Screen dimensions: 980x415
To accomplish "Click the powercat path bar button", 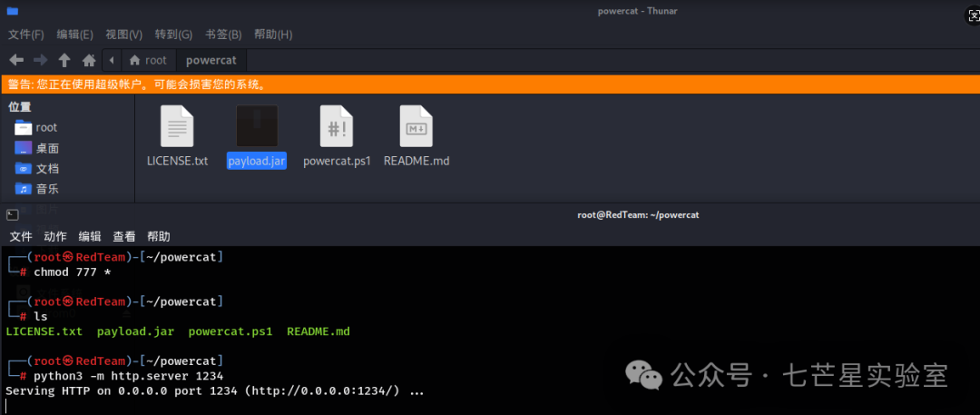I will pyautogui.click(x=211, y=60).
